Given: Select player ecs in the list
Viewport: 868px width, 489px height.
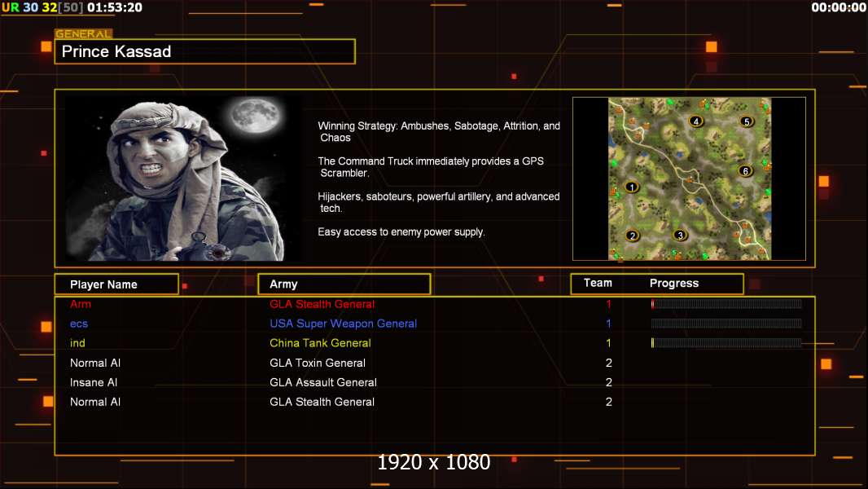Looking at the screenshot, I should 79,324.
